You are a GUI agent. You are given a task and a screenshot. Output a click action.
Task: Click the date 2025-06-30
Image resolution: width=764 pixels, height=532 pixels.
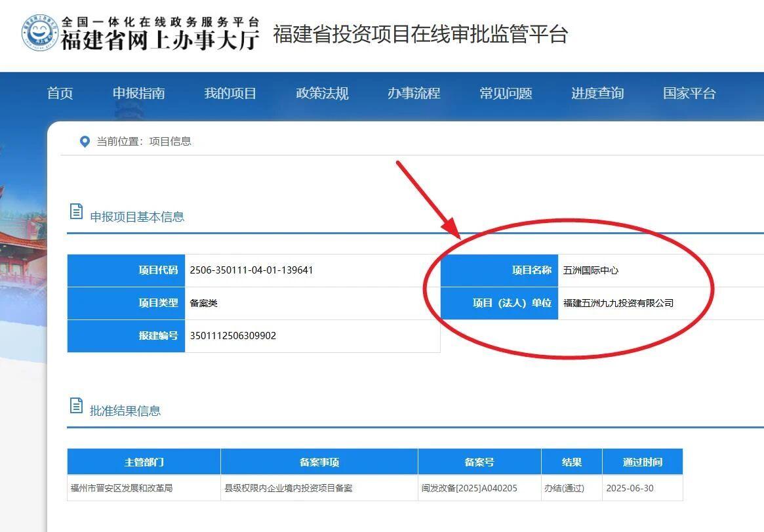click(630, 488)
